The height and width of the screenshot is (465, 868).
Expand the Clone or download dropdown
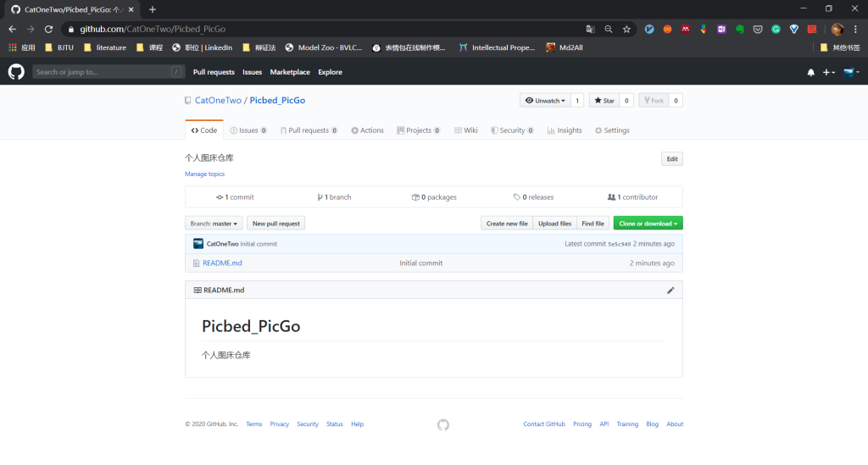pos(648,224)
